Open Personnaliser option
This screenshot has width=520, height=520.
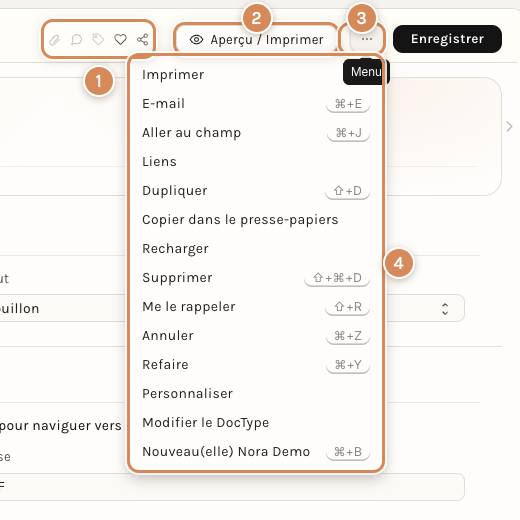coord(256,394)
